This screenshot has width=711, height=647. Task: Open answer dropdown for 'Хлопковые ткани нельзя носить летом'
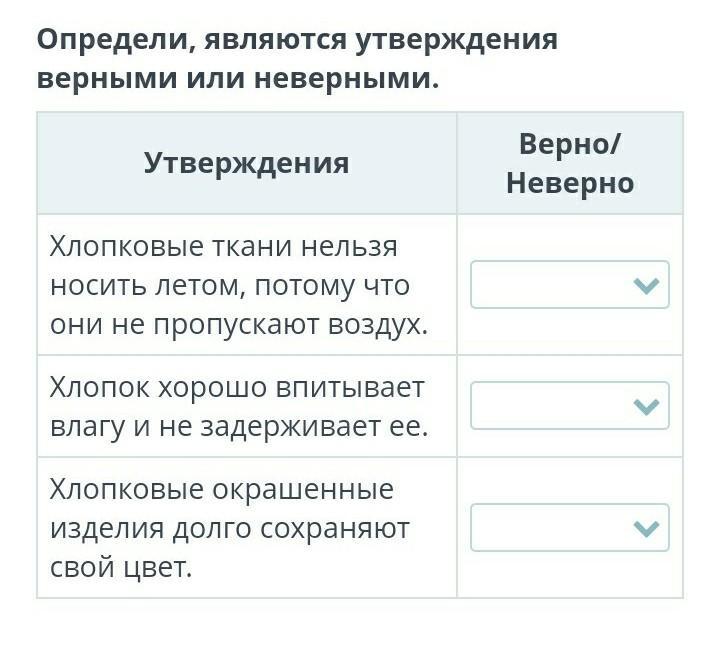pyautogui.click(x=570, y=285)
